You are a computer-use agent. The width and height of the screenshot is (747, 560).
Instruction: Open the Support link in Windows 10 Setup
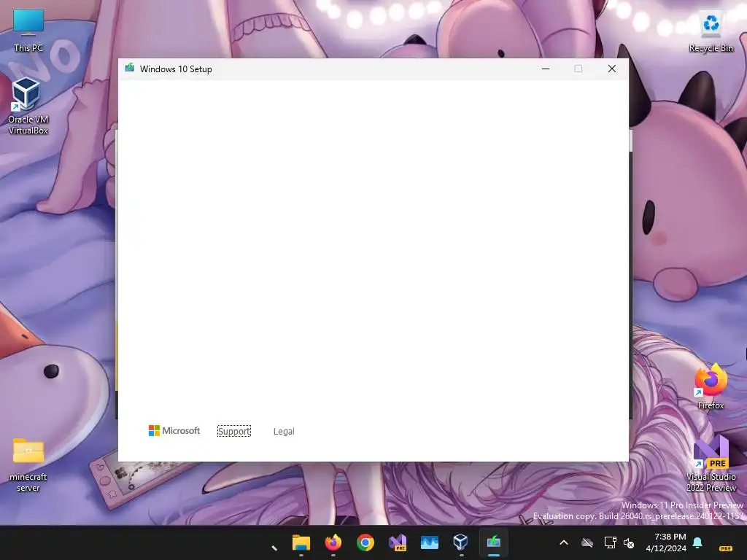pos(234,431)
